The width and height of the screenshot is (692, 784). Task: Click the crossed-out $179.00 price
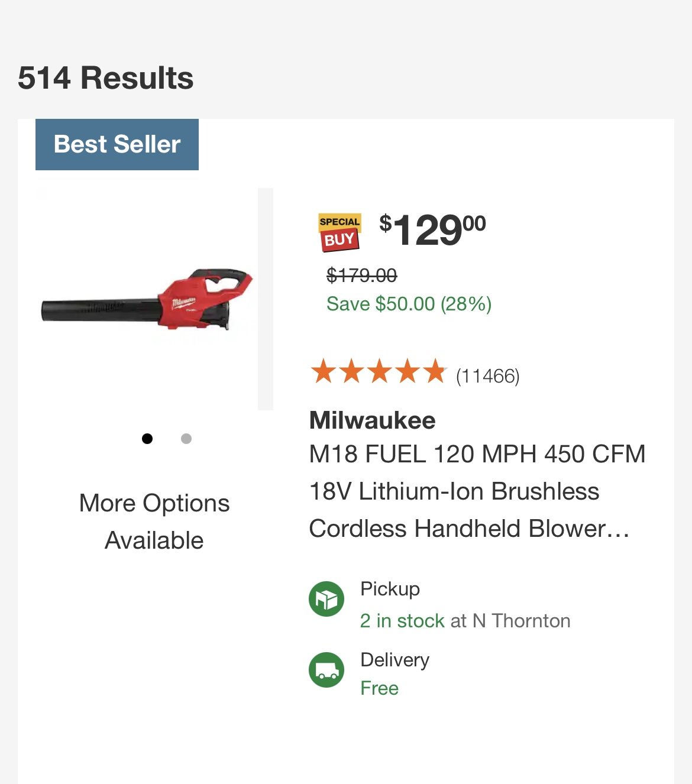point(362,275)
